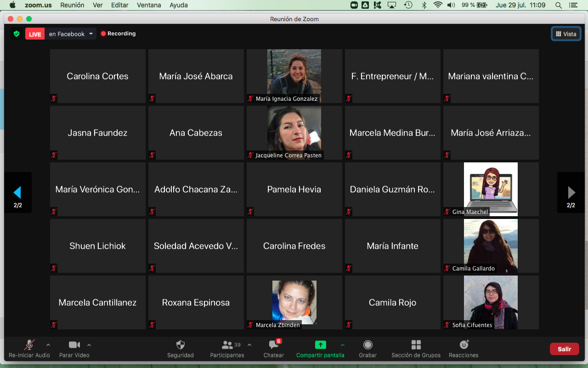The image size is (588, 368).
Task: Click the red Salir button
Action: point(564,349)
